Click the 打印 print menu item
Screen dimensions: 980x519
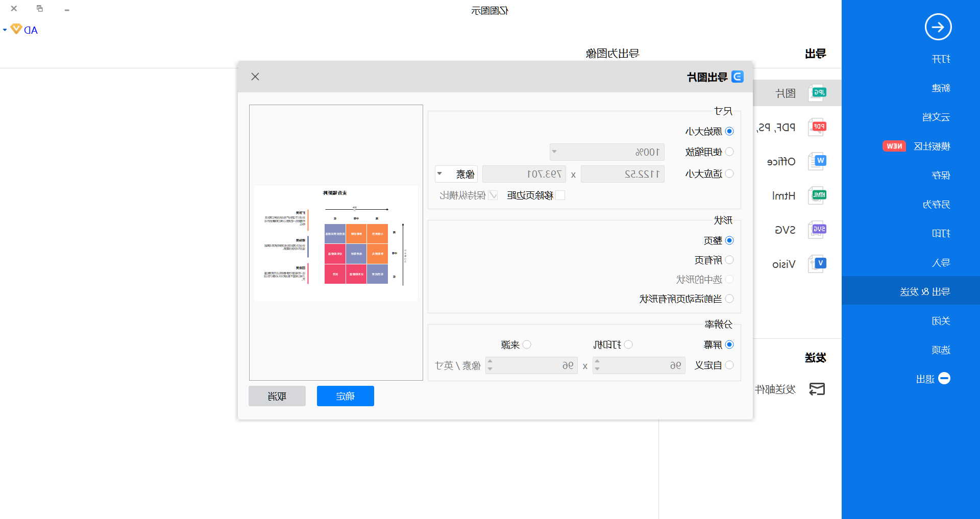coord(941,233)
